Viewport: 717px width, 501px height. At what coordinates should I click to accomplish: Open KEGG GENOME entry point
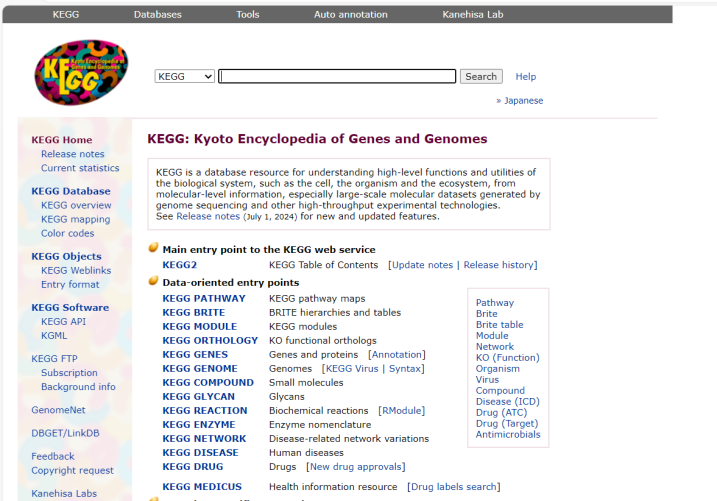pyautogui.click(x=200, y=368)
